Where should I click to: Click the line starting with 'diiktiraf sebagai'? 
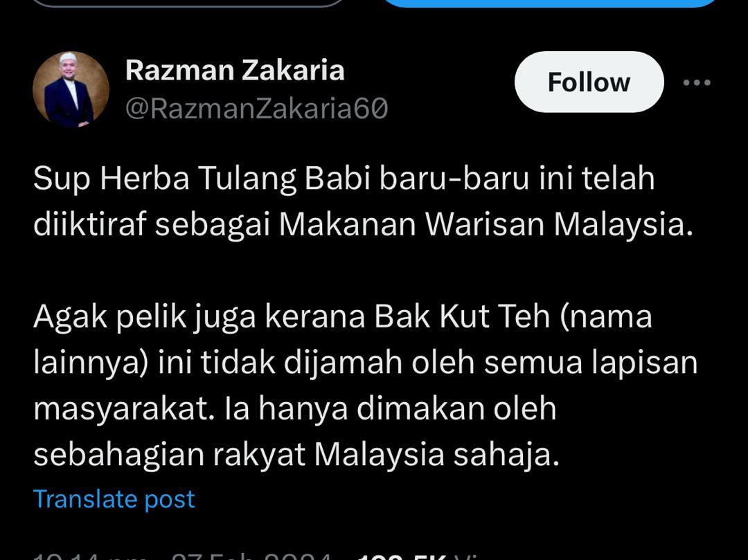click(362, 224)
